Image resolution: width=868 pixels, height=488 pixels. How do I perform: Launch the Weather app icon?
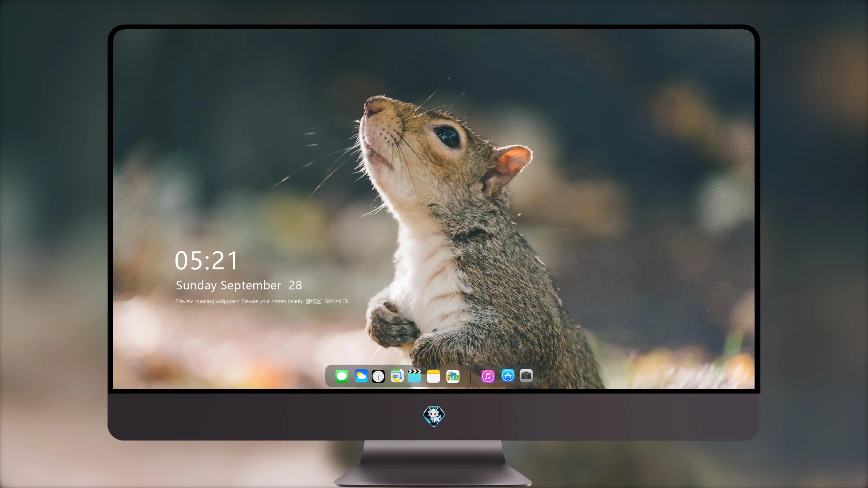361,376
